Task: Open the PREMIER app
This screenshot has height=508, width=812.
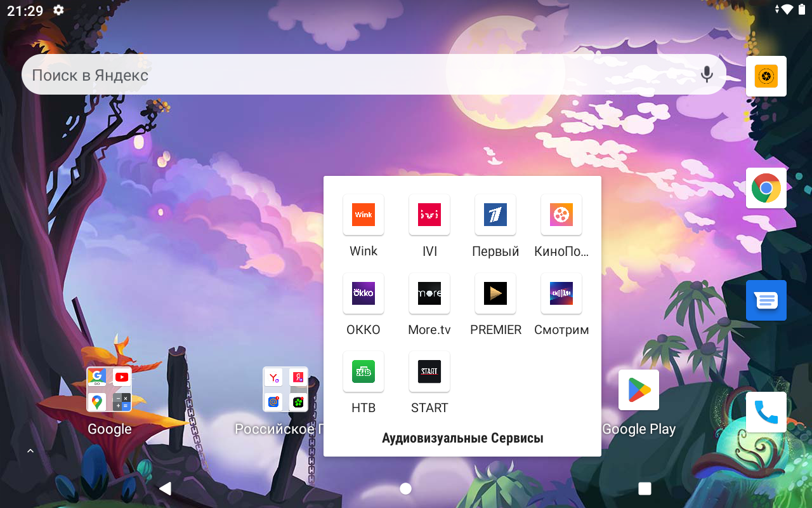Action: point(495,293)
